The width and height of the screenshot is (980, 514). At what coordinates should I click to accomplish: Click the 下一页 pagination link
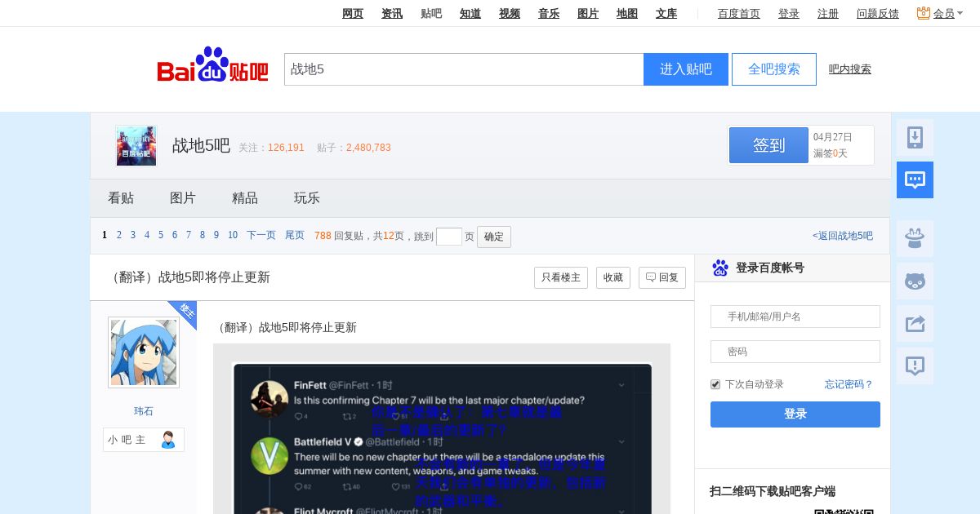click(x=261, y=235)
